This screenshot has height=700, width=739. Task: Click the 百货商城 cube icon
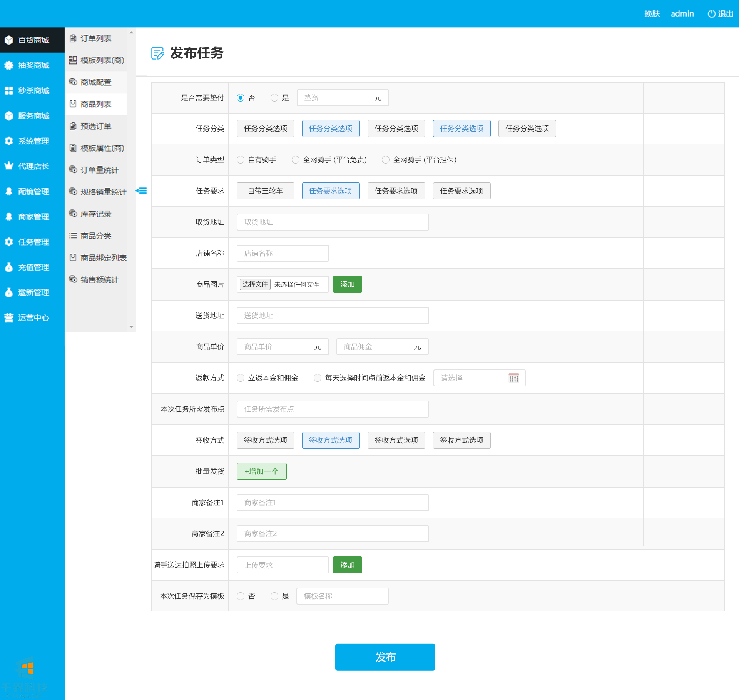click(x=9, y=40)
